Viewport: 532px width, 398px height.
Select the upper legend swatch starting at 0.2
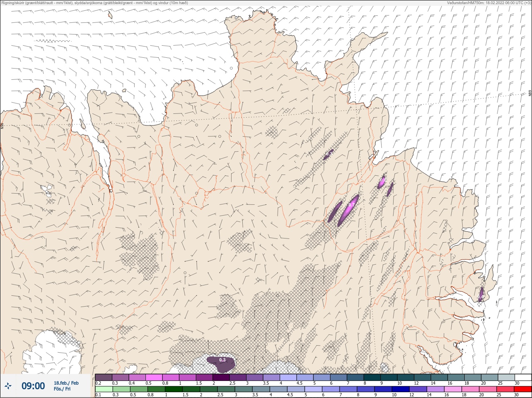point(103,377)
